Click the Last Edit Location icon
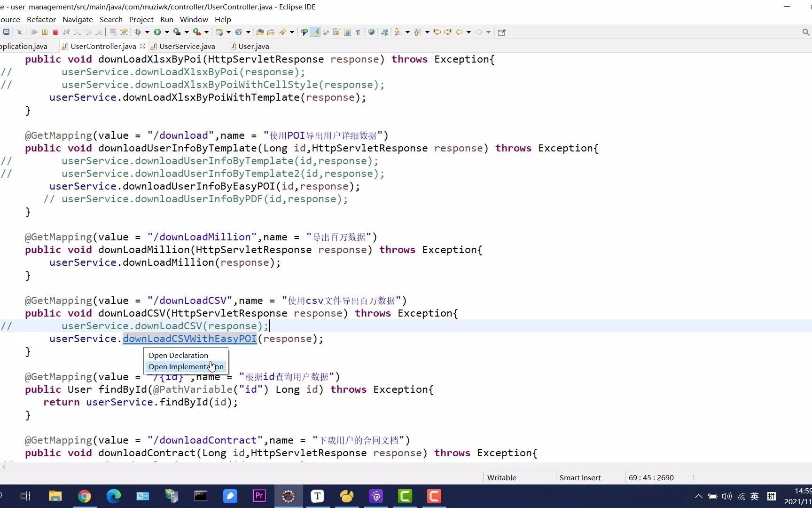812x508 pixels. [437, 32]
